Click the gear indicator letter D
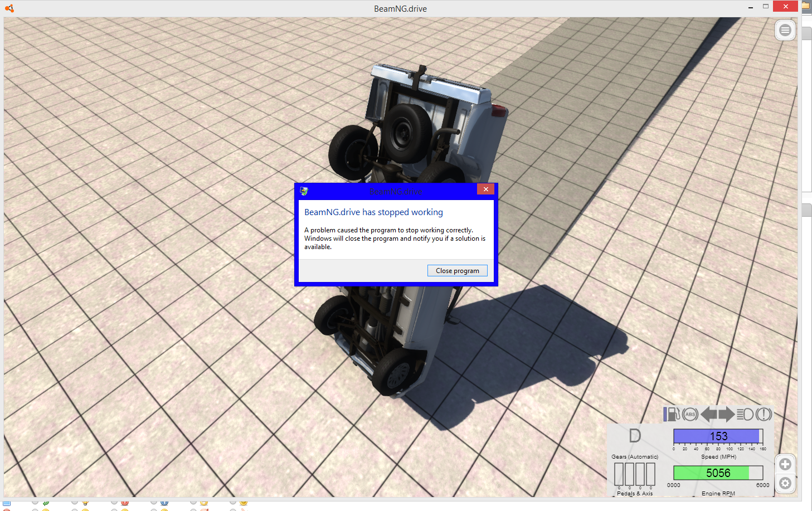 point(635,436)
